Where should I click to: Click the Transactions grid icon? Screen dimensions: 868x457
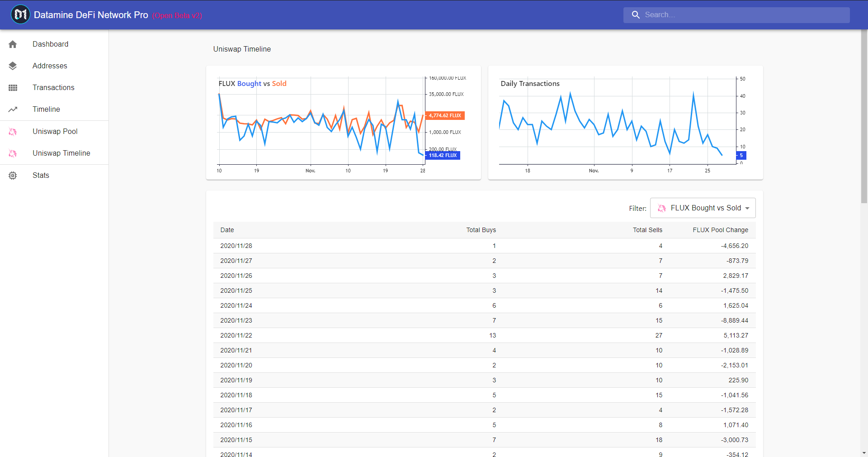(13, 88)
